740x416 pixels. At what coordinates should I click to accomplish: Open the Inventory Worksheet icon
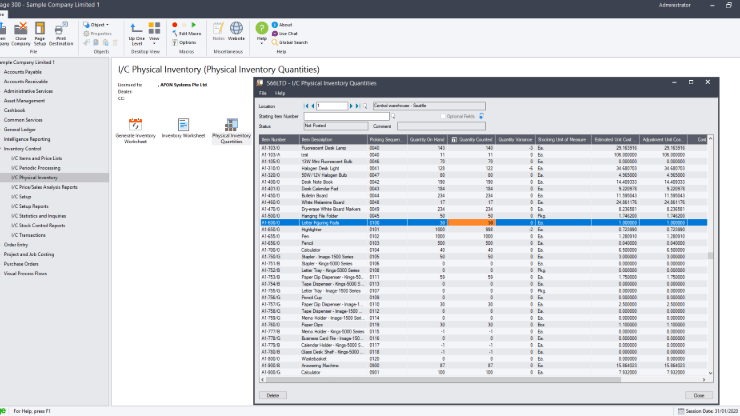(183, 128)
